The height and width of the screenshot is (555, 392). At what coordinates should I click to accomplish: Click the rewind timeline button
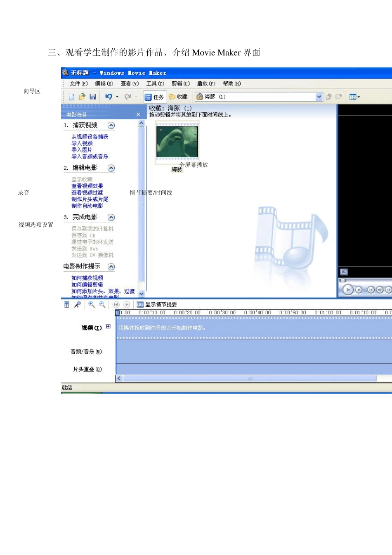(x=116, y=305)
